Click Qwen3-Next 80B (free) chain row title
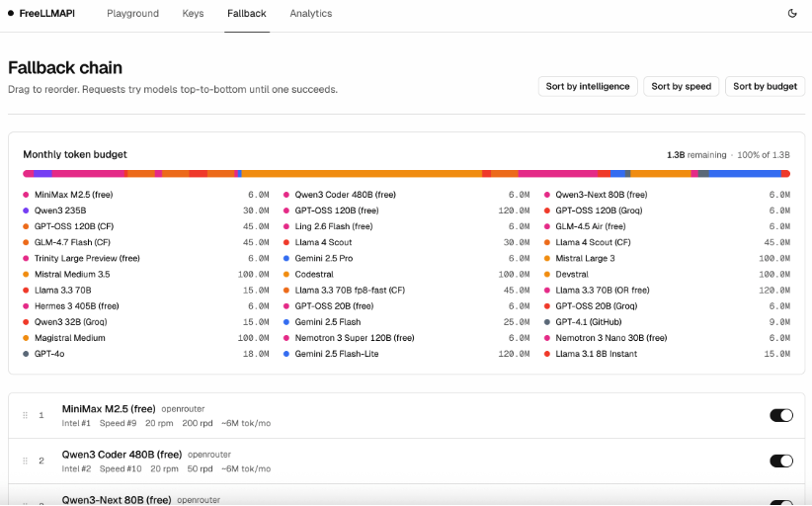 pos(117,500)
